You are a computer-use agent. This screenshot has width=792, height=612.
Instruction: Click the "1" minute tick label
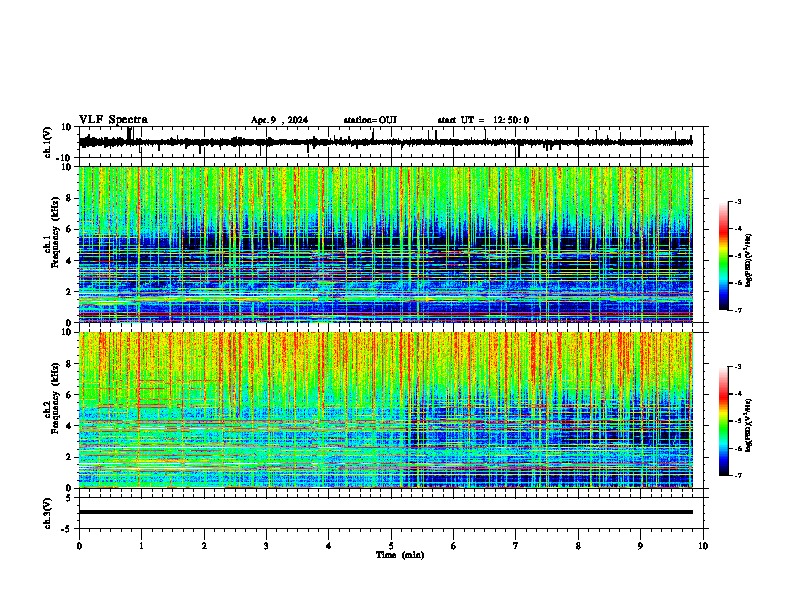(x=141, y=546)
